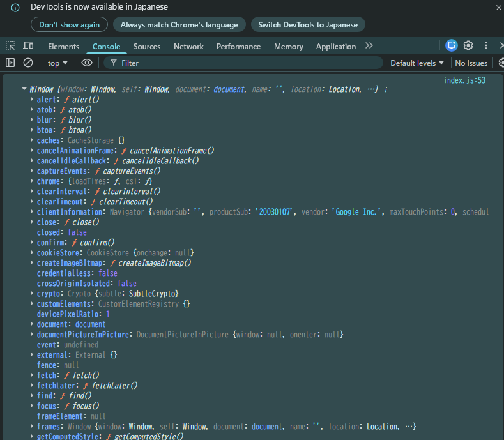
Task: Expand the caches CacheStorage entry
Action: (x=31, y=140)
